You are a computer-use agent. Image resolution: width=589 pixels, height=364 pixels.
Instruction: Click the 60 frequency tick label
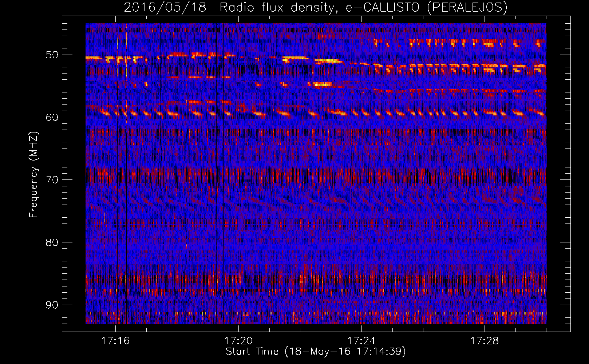[x=52, y=117]
